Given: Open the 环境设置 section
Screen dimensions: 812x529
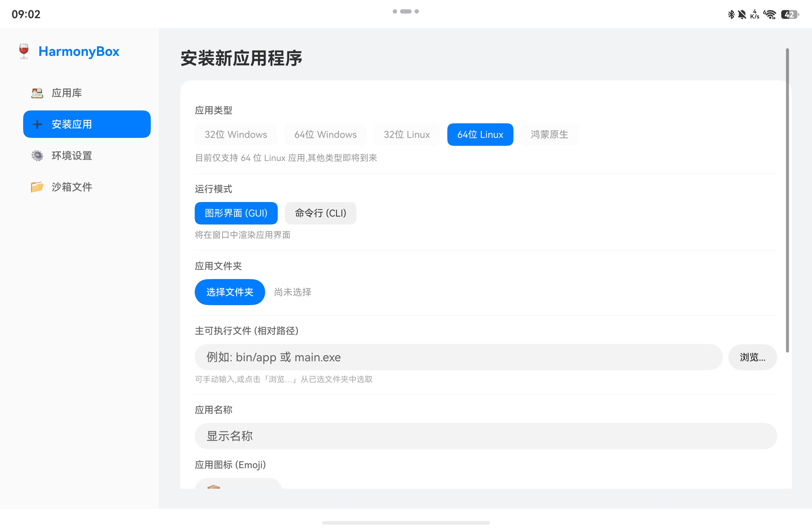Looking at the screenshot, I should point(87,156).
